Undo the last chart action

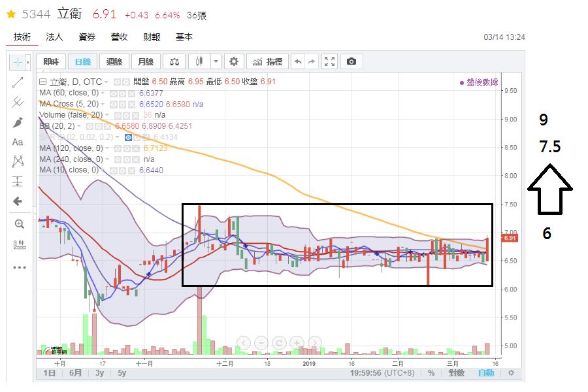[298, 61]
